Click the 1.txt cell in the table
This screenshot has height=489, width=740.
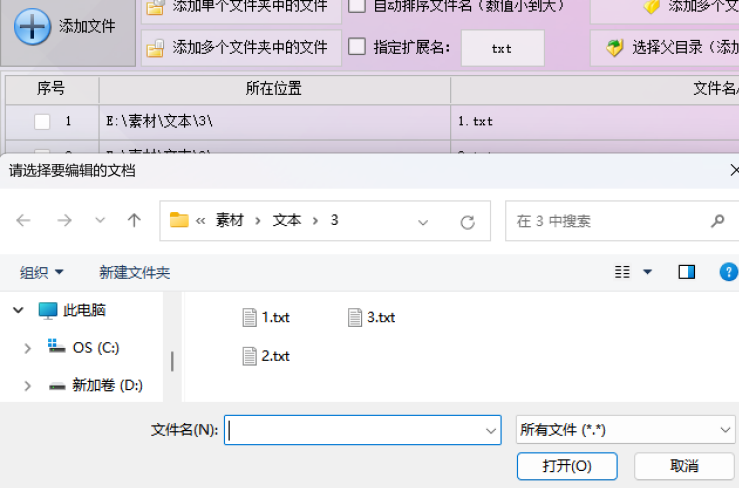595,121
